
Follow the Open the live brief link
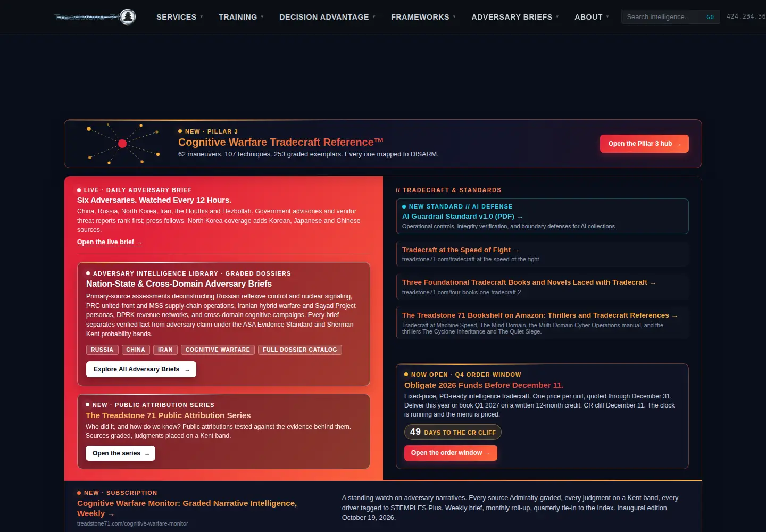point(110,242)
